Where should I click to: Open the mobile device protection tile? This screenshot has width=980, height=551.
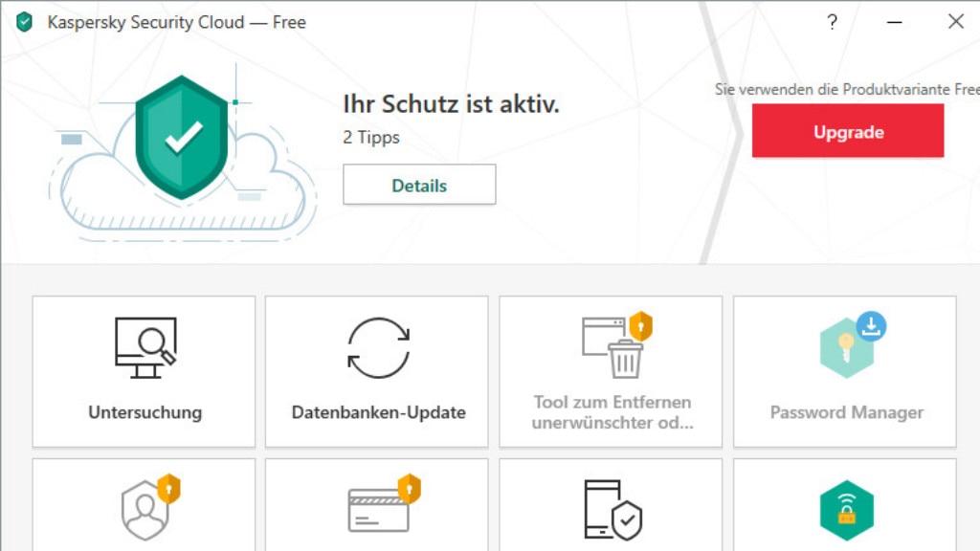pyautogui.click(x=610, y=512)
